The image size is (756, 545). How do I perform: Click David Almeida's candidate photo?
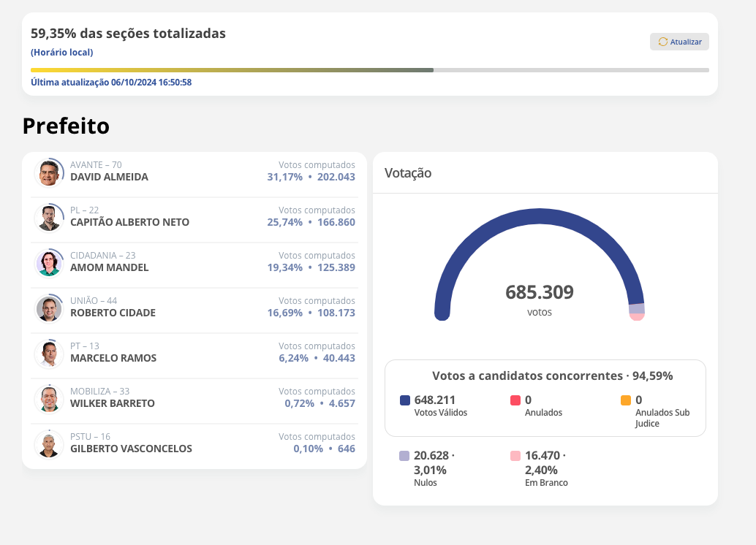coord(49,172)
